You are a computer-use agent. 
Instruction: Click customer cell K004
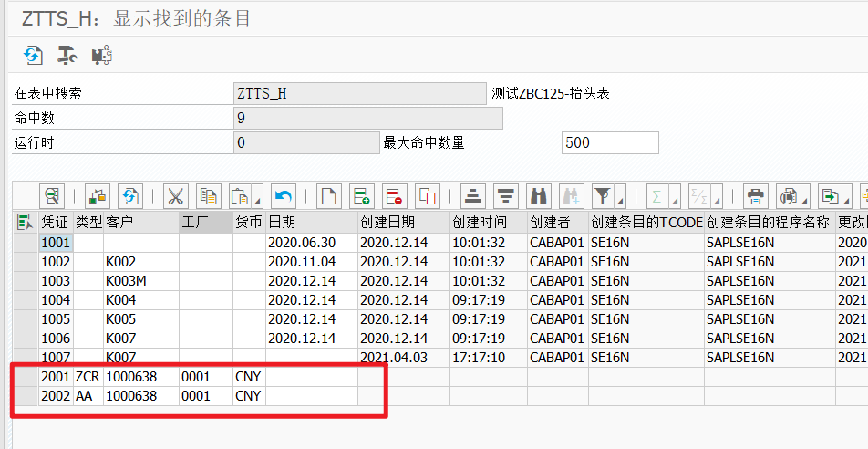[x=141, y=300]
